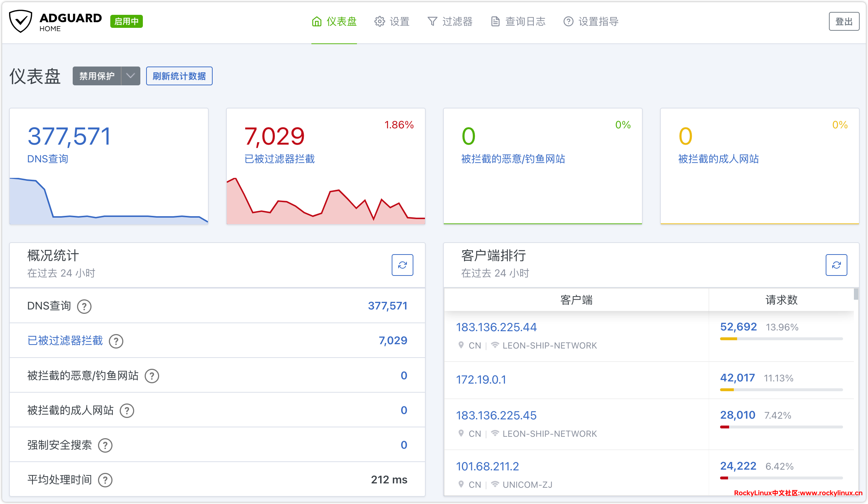Image resolution: width=868 pixels, height=504 pixels.
Task: Click the progress bar for 52,692 requests
Action: click(781, 339)
